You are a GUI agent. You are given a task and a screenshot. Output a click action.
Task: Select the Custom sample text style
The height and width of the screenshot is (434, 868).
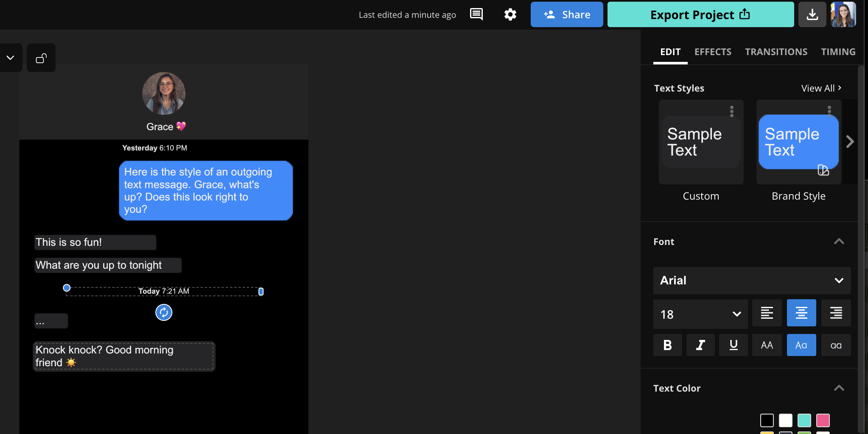click(x=701, y=142)
